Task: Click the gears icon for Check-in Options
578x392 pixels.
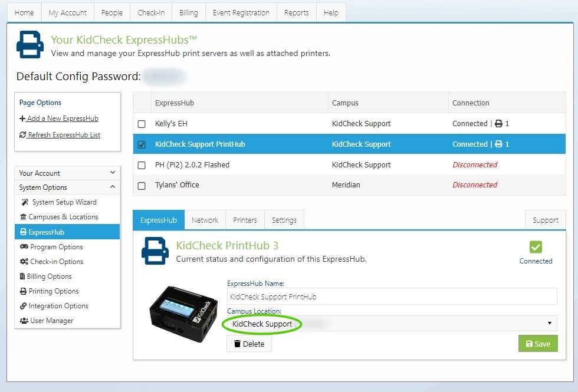Action: point(24,261)
